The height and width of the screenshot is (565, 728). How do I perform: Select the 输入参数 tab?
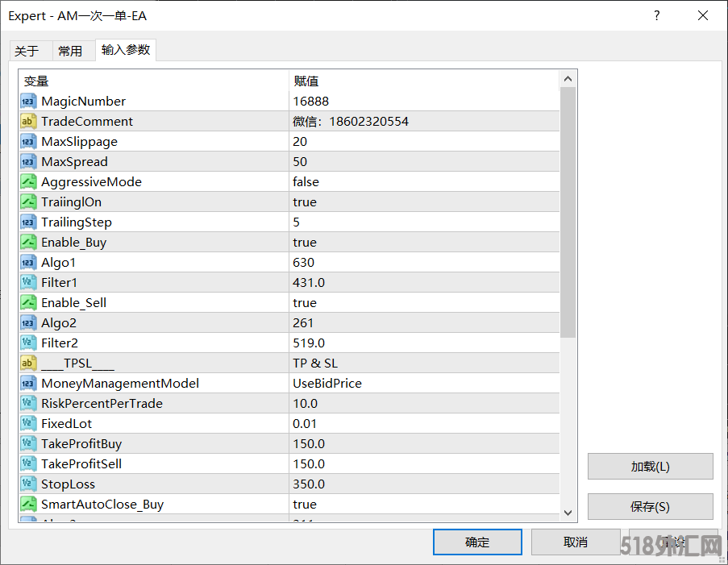(126, 50)
